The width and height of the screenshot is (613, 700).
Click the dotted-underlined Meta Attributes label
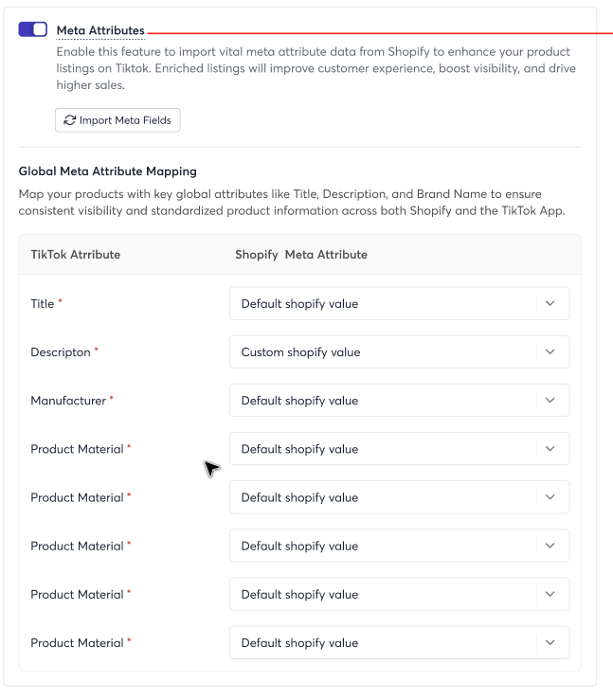coord(100,31)
